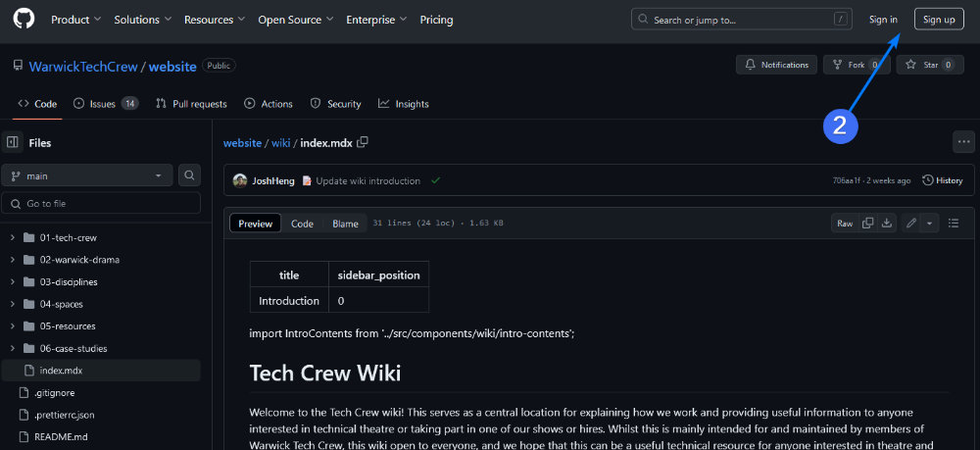The height and width of the screenshot is (450, 980).
Task: Open the main branch dropdown
Action: coord(88,175)
